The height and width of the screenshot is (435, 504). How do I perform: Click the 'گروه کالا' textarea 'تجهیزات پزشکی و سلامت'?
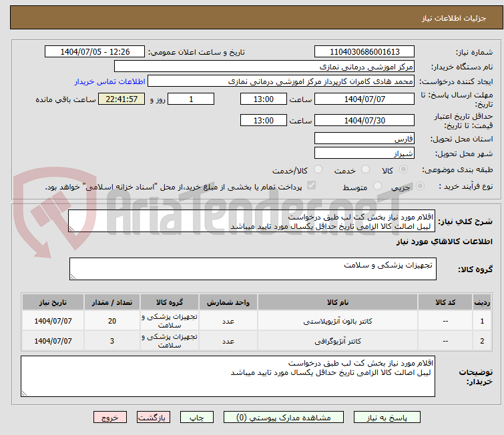pos(253,269)
